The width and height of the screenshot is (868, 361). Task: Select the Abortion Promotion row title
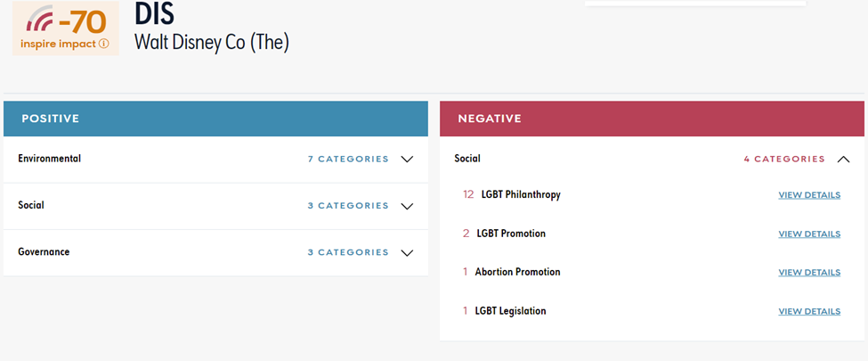[517, 272]
